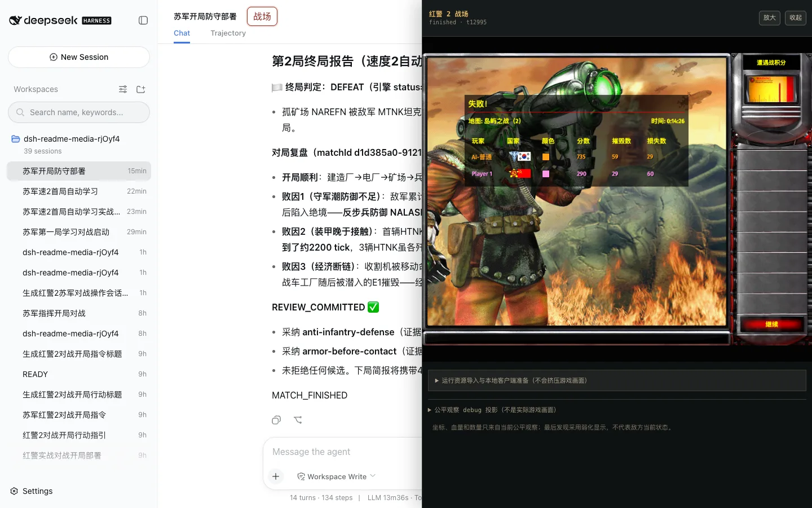Click the add workspace folder icon
Image resolution: width=812 pixels, height=508 pixels.
click(141, 89)
